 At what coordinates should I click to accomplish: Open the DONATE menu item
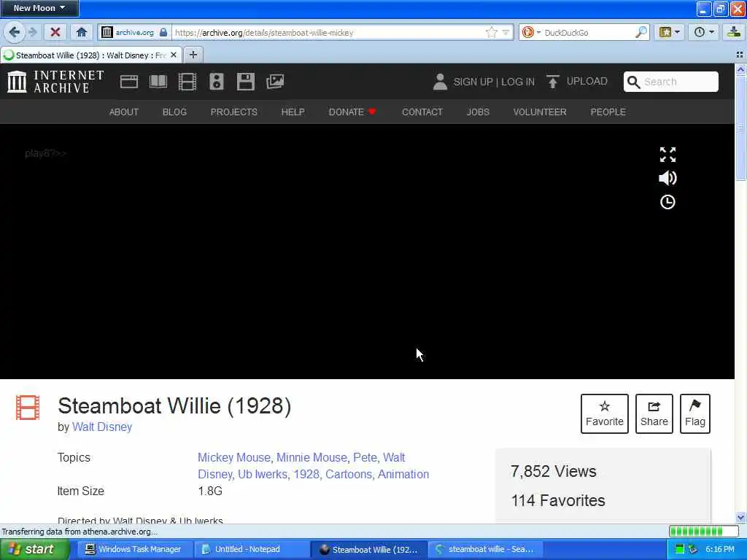tap(352, 112)
